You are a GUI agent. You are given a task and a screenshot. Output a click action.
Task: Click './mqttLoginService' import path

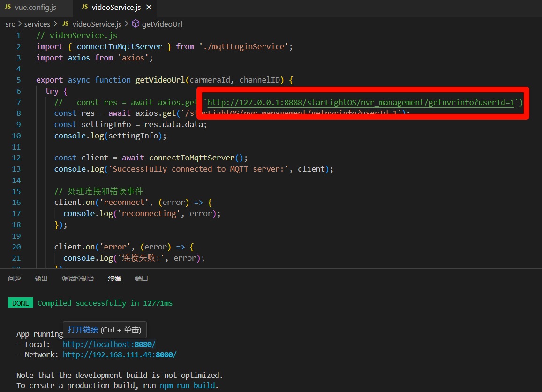tap(244, 47)
